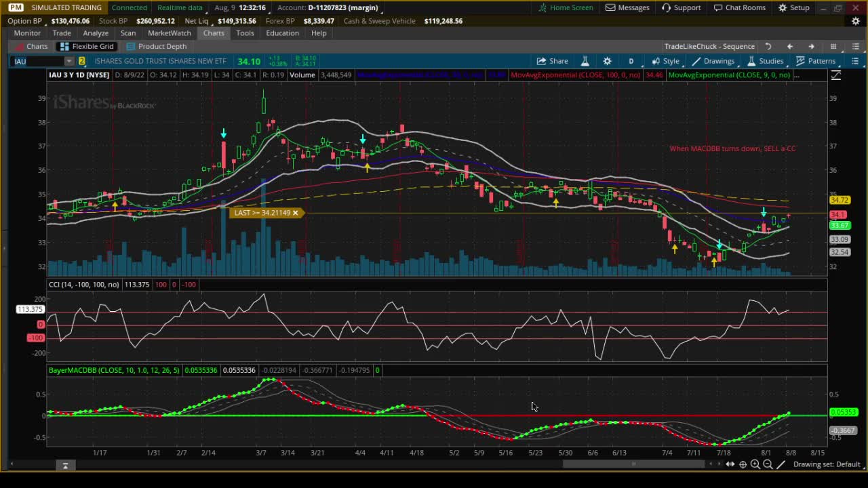
Task: Switch to Flexible Grid subtab
Action: [x=86, y=46]
